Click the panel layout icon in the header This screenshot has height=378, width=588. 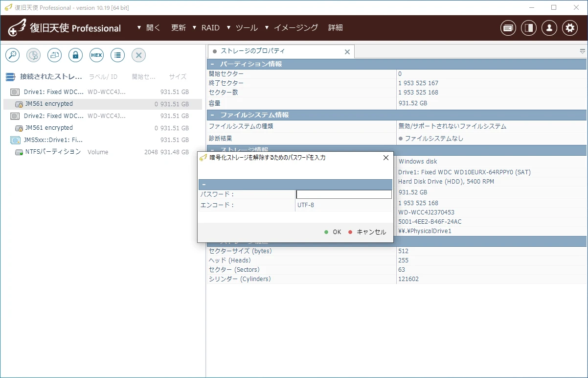[x=529, y=28]
